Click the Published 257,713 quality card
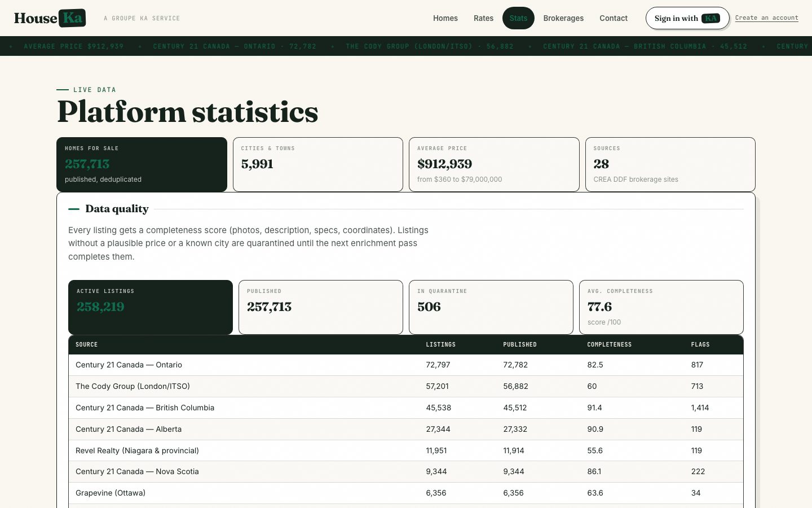Screen dimensions: 812x508 pyautogui.click(x=321, y=307)
